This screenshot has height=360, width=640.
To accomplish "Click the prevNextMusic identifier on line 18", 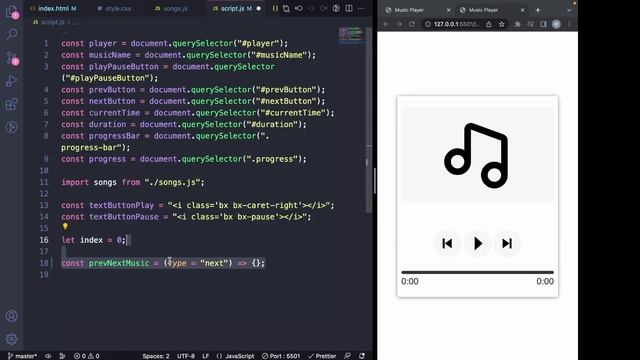I will coord(119,263).
